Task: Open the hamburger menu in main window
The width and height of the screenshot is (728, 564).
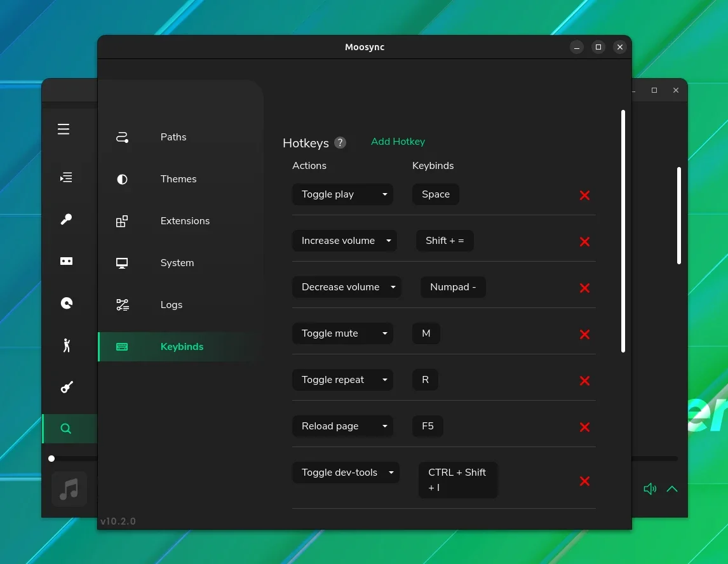Action: pyautogui.click(x=64, y=129)
